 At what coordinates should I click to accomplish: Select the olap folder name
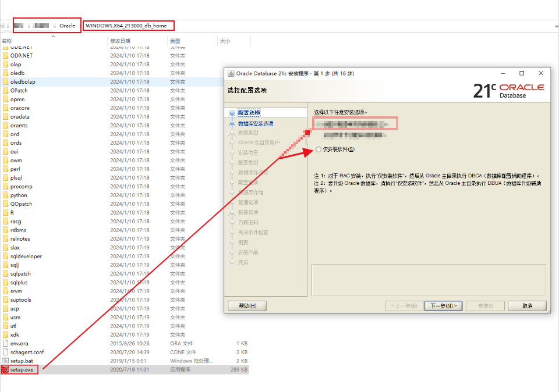[x=16, y=65]
